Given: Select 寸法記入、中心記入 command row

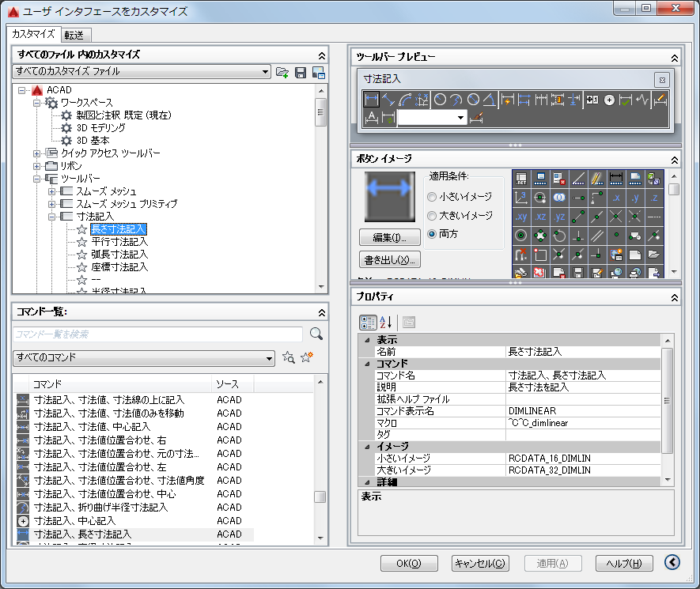Looking at the screenshot, I should [x=134, y=521].
